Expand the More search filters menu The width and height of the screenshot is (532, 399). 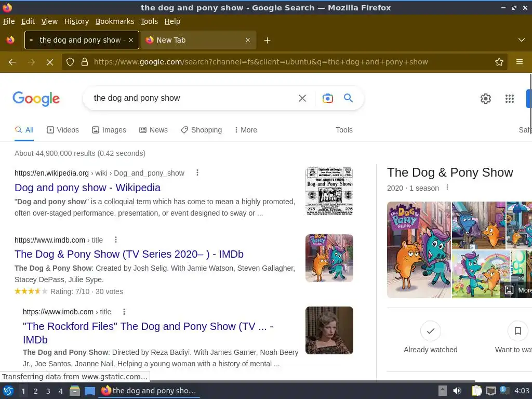point(246,130)
